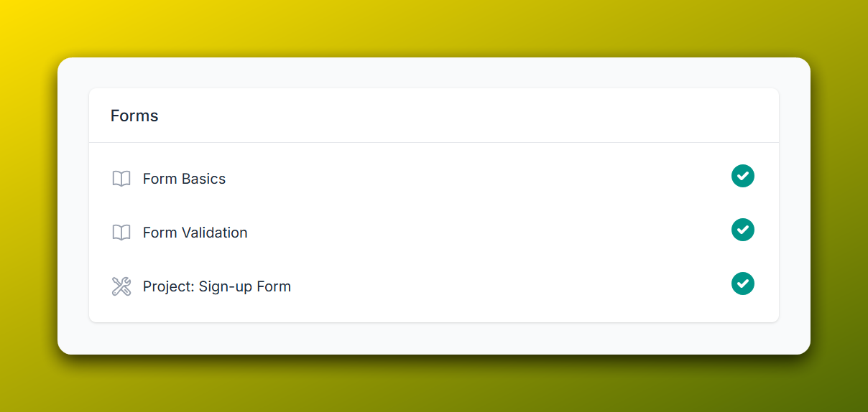The image size is (868, 412).
Task: Click empty row area right of Form Basics
Action: click(474, 179)
